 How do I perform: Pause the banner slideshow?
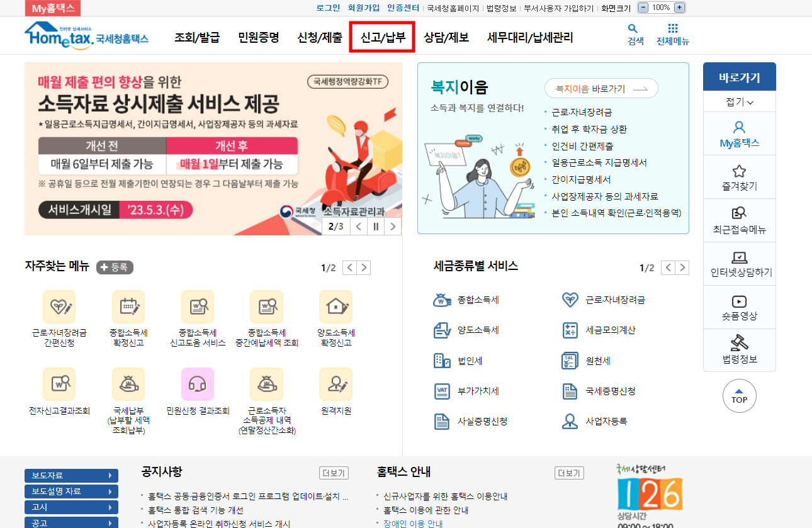376,227
